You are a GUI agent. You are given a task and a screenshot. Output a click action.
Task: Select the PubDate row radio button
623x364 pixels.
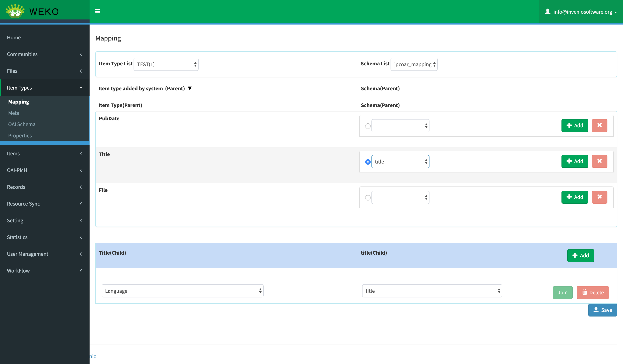tap(368, 126)
